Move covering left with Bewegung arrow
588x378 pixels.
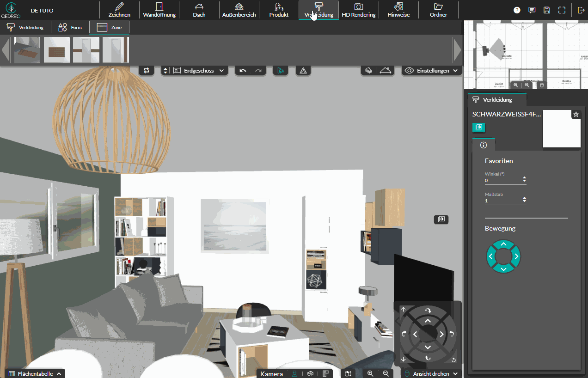click(x=490, y=256)
